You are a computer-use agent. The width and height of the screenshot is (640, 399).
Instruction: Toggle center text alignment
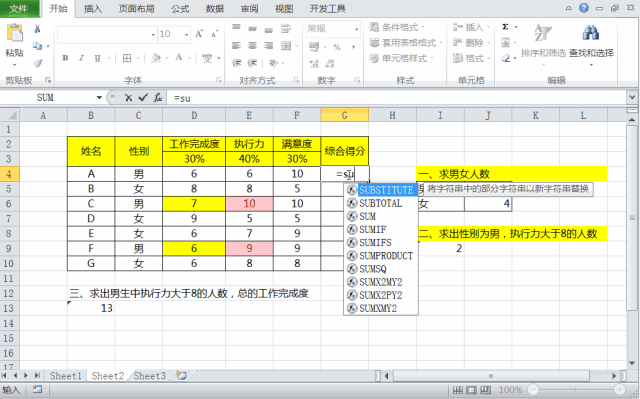click(x=252, y=46)
